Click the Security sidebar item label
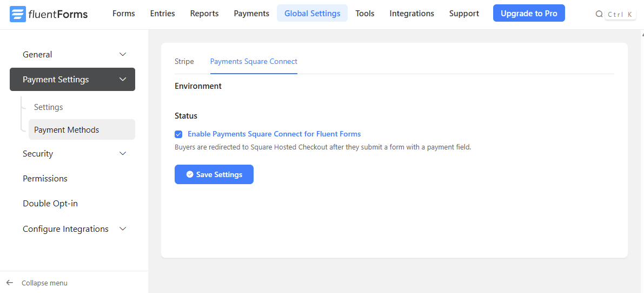 coord(38,153)
